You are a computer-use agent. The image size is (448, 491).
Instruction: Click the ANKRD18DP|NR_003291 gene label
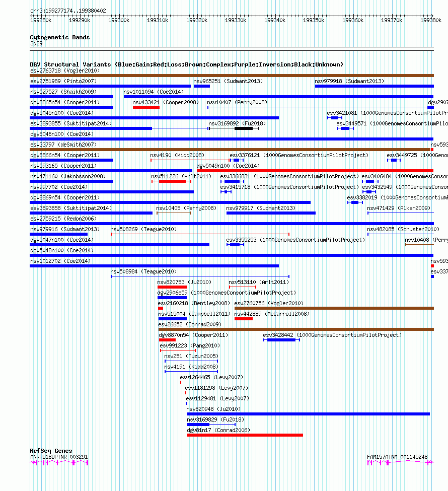[x=59, y=457]
